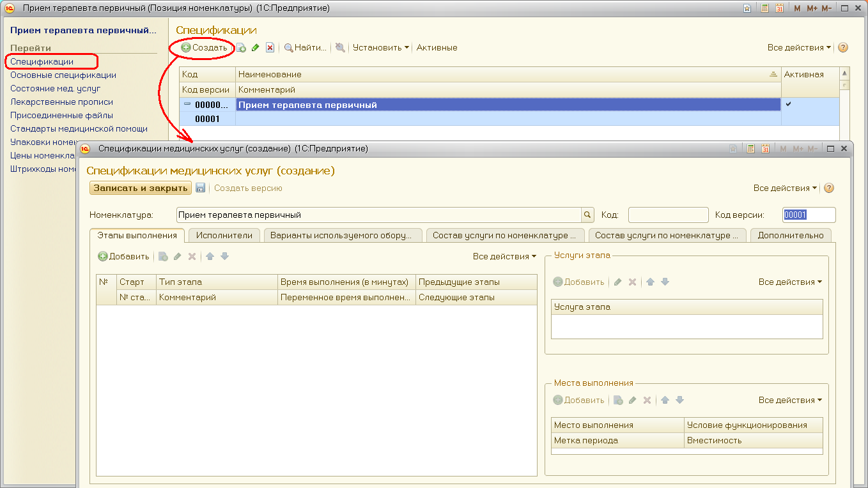Cancel search icon in Спецификации toolbar
Image resolution: width=868 pixels, height=488 pixels.
[x=340, y=47]
